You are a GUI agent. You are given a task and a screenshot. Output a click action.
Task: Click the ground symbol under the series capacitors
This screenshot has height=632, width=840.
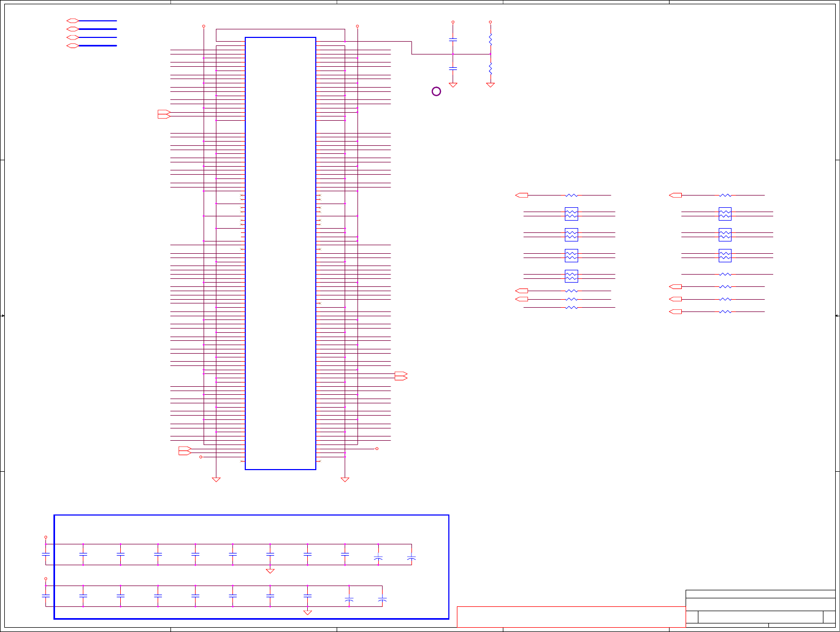[x=453, y=85]
